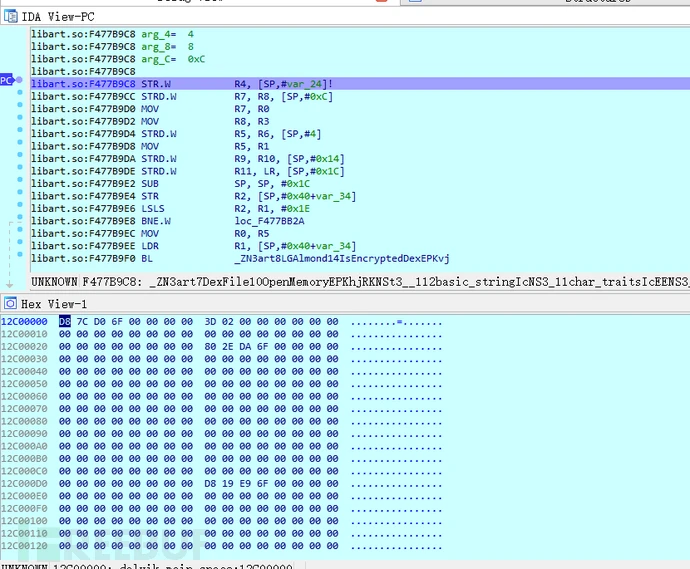
Task: Toggle breakpoint dot beside SUB SP, SP line
Action: [x=20, y=180]
